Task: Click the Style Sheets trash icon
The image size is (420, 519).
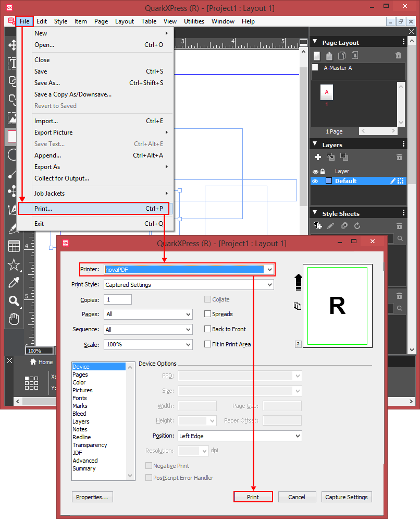Action: pos(399,226)
